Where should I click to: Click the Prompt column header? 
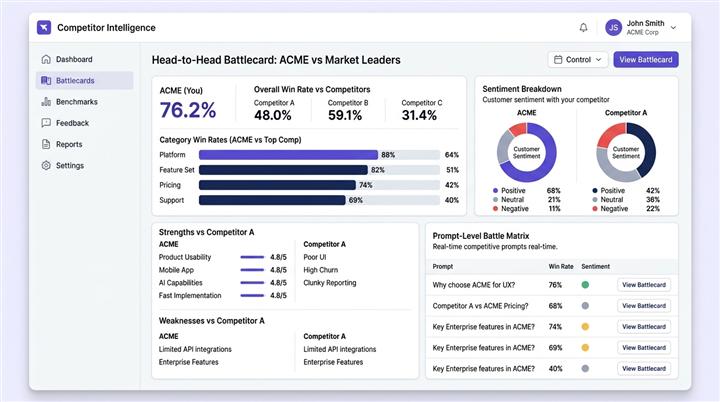pyautogui.click(x=443, y=266)
